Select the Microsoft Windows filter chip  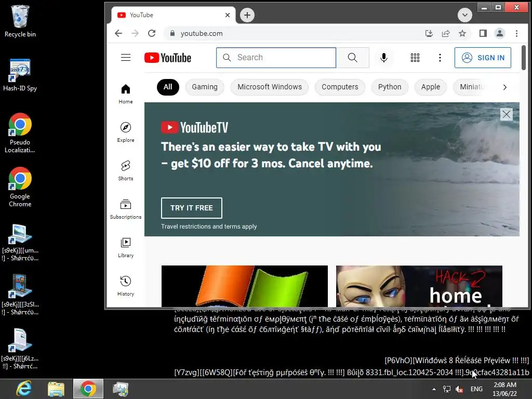270,87
